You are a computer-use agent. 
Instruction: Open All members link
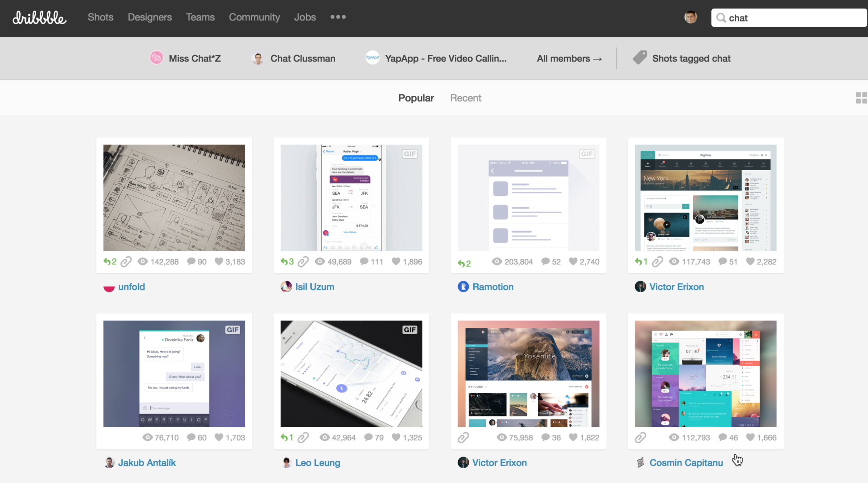(x=569, y=58)
